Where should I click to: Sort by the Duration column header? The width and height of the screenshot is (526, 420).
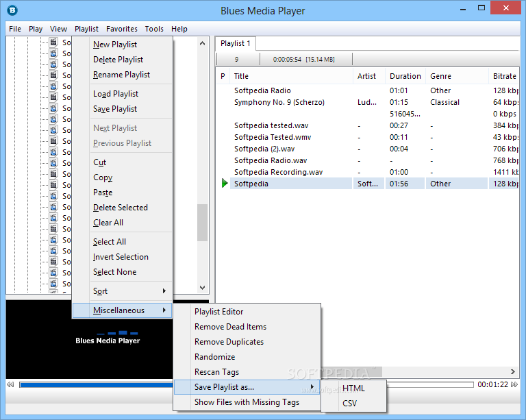click(x=405, y=76)
